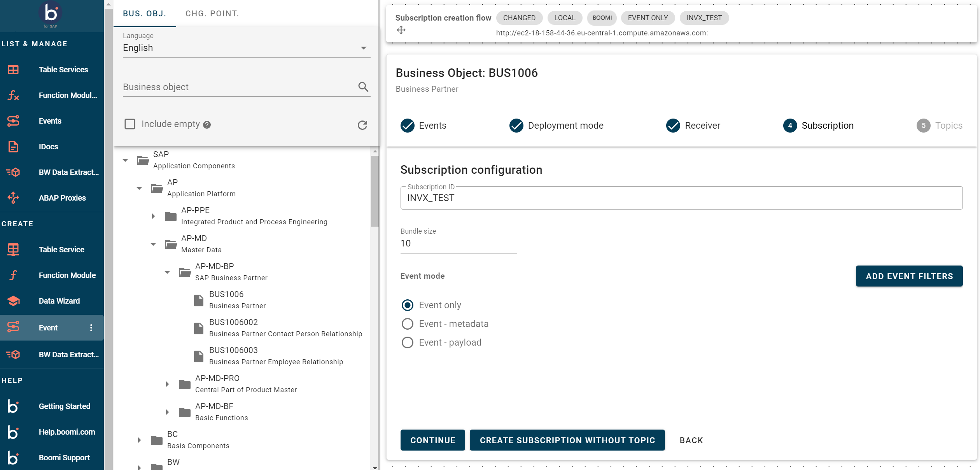Screen dimensions: 980x470
Task: Click the ADD EVENT FILTERS button
Action: coord(909,276)
